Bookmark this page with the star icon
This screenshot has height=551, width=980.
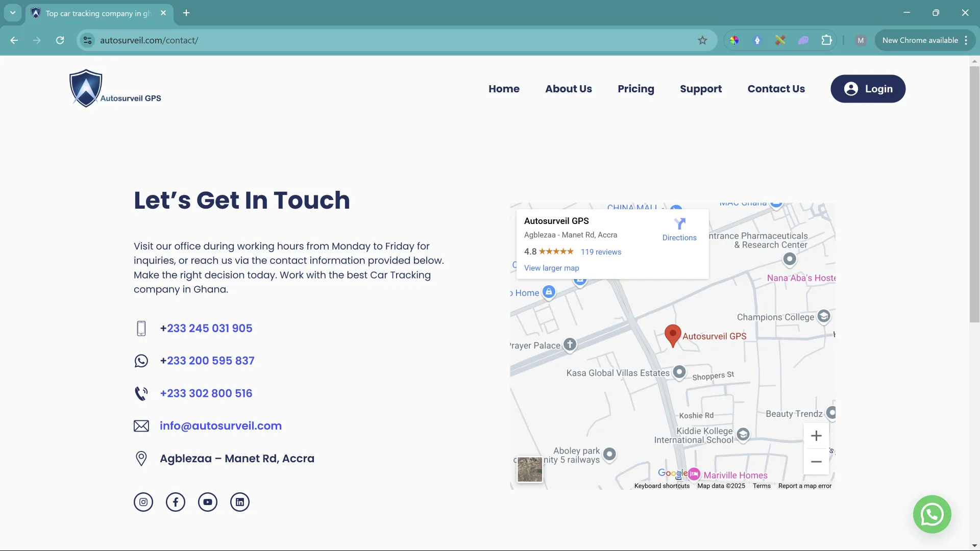click(702, 40)
